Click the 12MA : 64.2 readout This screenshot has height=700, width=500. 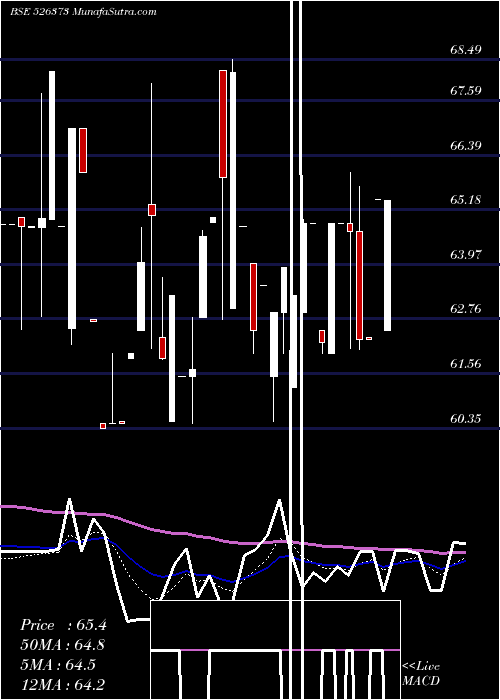[x=62, y=684]
